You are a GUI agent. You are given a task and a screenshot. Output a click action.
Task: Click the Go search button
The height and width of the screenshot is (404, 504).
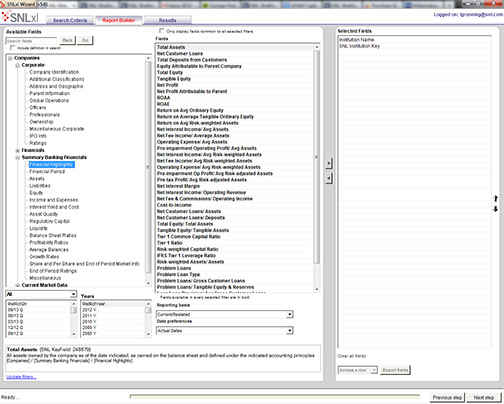click(x=85, y=40)
